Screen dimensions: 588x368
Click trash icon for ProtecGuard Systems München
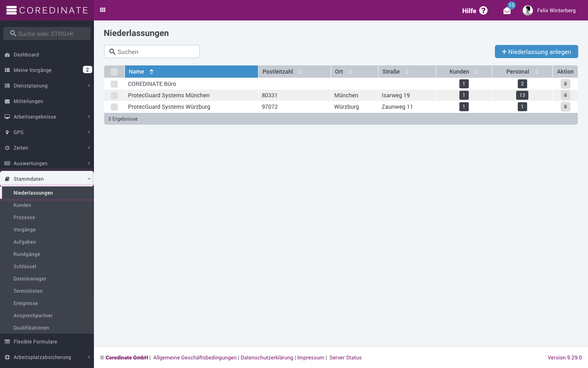[565, 95]
